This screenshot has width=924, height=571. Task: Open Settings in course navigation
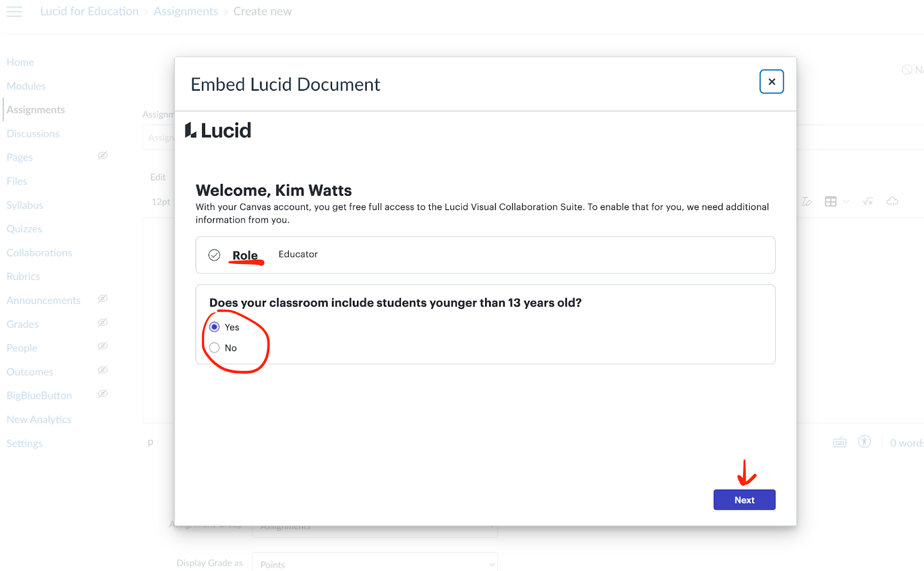coord(25,443)
